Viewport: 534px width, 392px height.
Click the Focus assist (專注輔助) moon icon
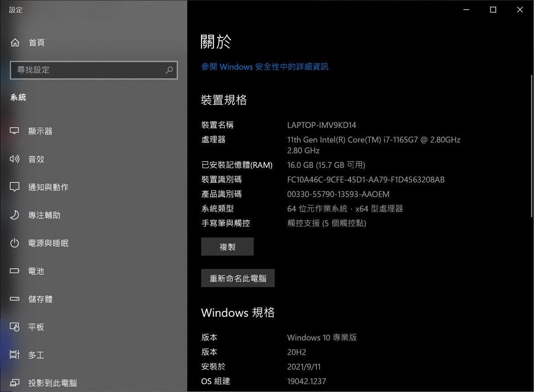pos(15,215)
